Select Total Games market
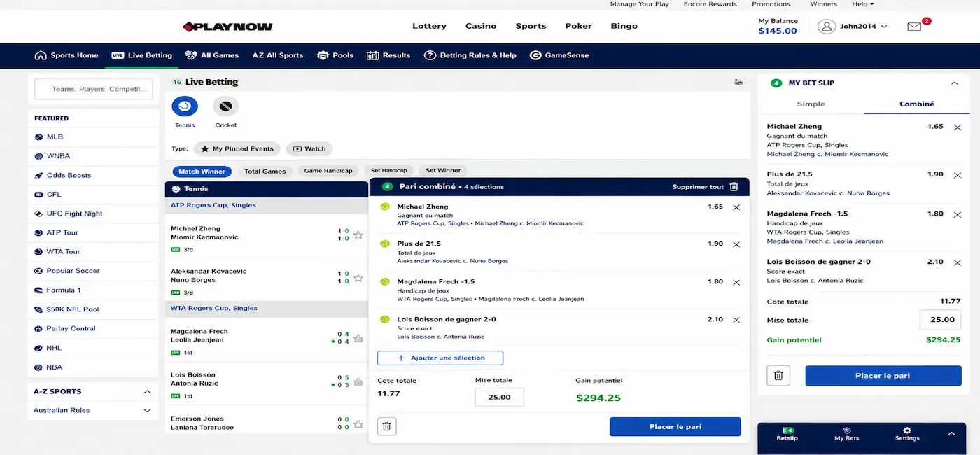 click(265, 171)
